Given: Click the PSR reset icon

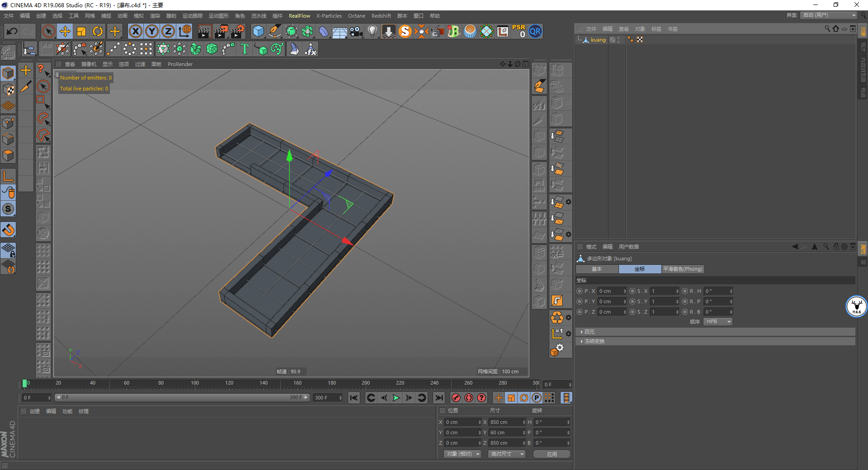Looking at the screenshot, I should pyautogui.click(x=519, y=31).
